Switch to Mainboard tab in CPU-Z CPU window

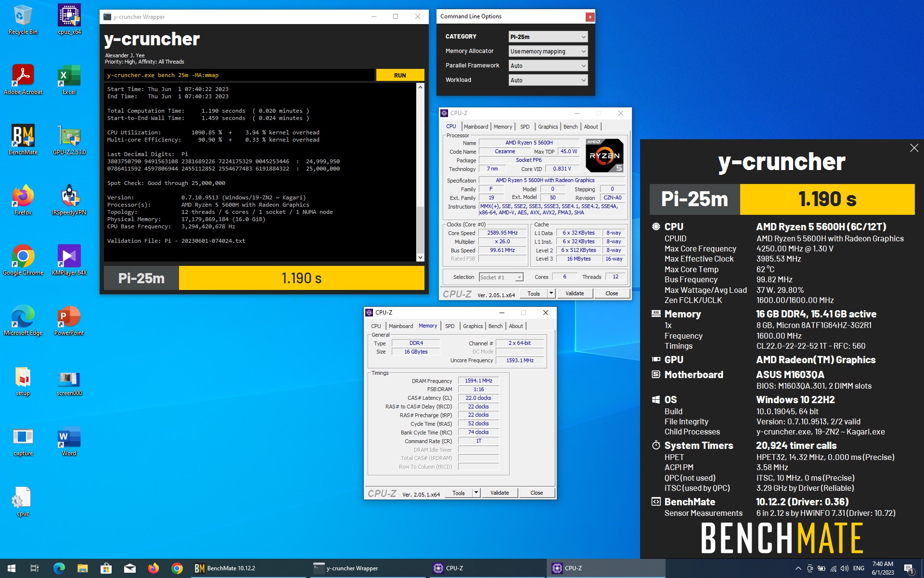pyautogui.click(x=476, y=127)
